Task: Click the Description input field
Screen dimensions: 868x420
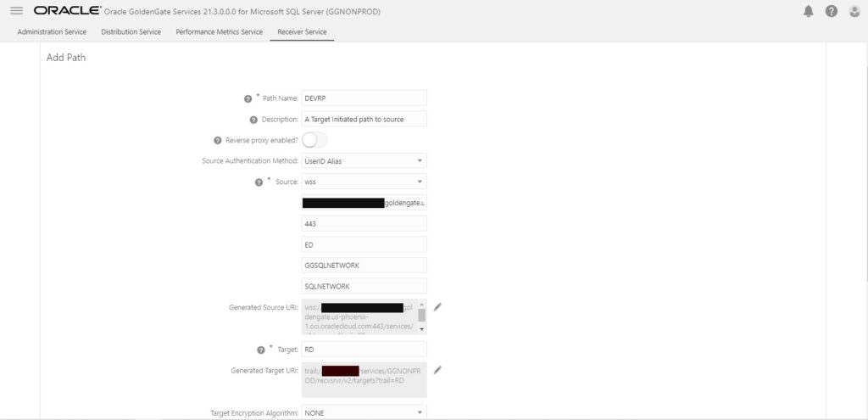Action: [364, 119]
